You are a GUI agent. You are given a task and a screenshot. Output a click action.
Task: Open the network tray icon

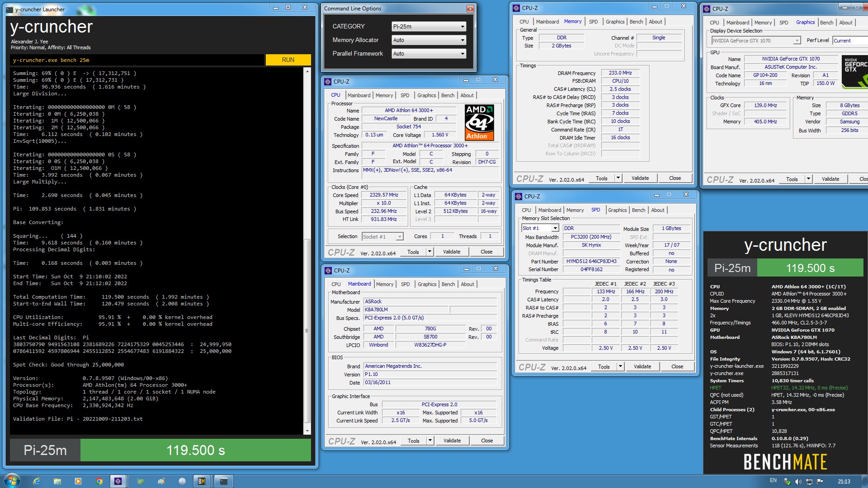[809, 482]
